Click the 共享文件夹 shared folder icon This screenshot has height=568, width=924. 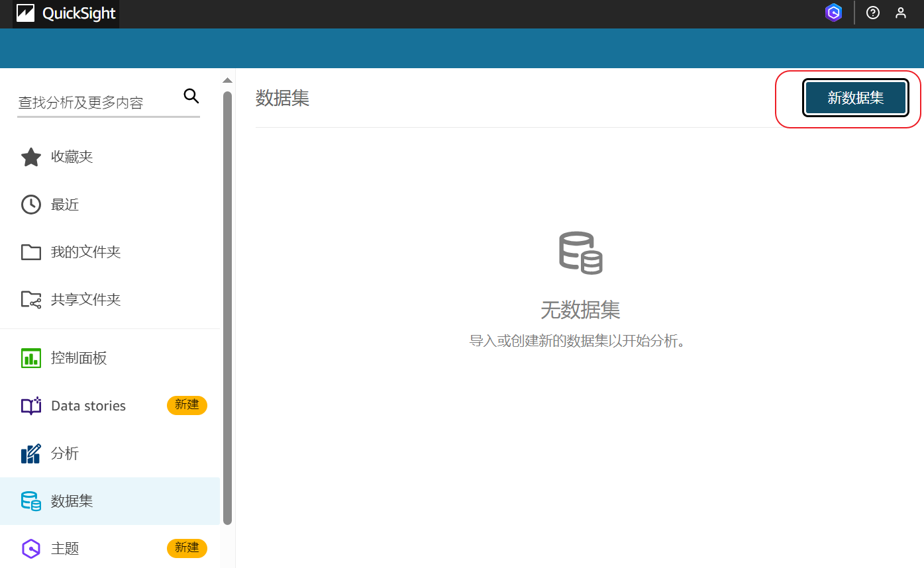tap(31, 300)
